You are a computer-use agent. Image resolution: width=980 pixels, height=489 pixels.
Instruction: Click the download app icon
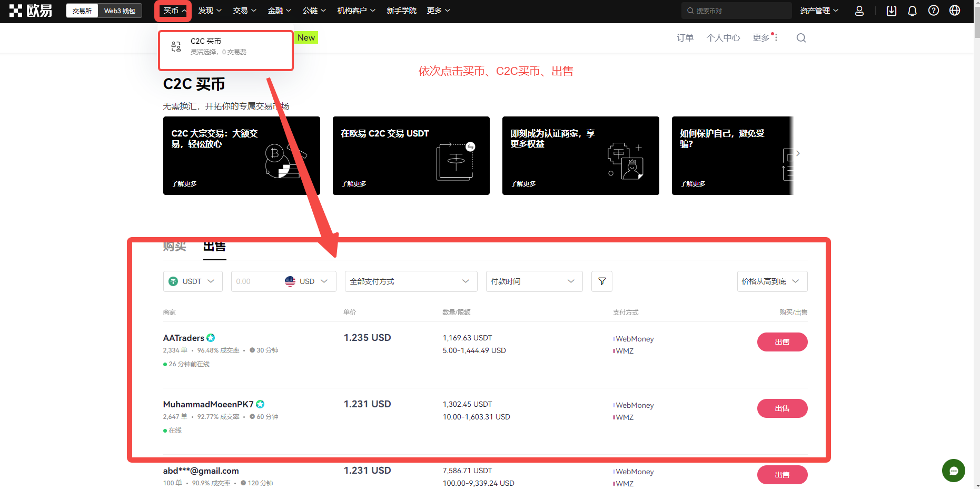[x=892, y=11]
